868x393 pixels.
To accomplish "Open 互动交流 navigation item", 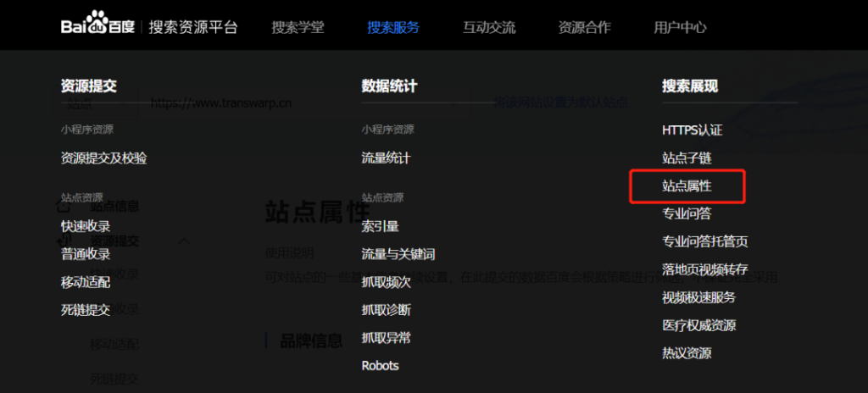I will click(489, 27).
